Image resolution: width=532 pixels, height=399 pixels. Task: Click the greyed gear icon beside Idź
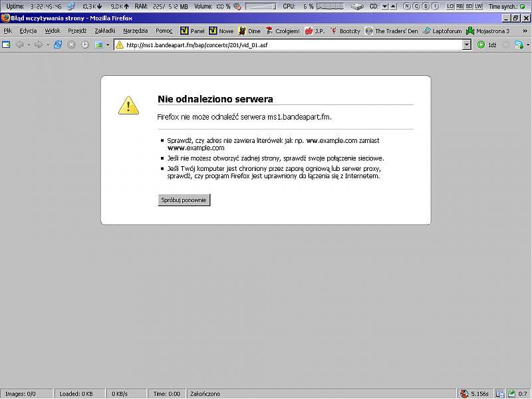pos(506,45)
